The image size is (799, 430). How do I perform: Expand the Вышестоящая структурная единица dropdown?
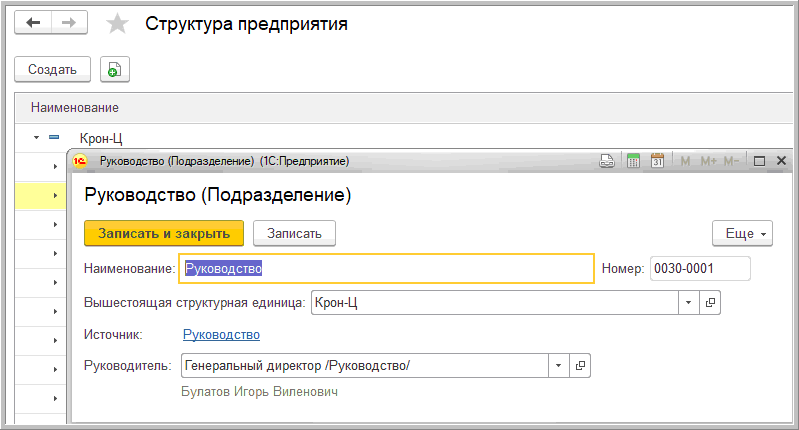tap(688, 301)
